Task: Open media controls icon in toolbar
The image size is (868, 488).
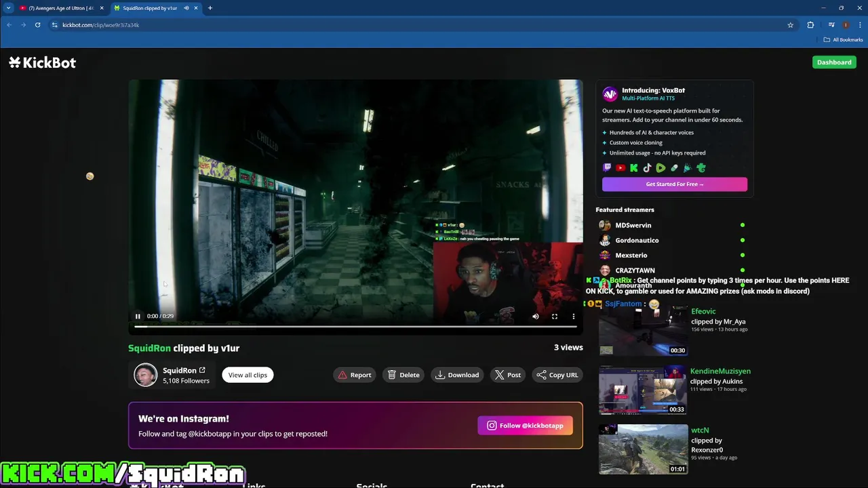Action: point(831,25)
